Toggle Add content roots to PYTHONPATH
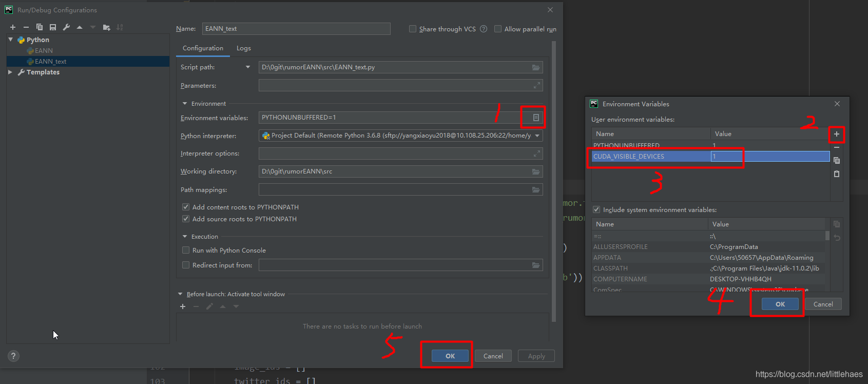 coord(186,207)
